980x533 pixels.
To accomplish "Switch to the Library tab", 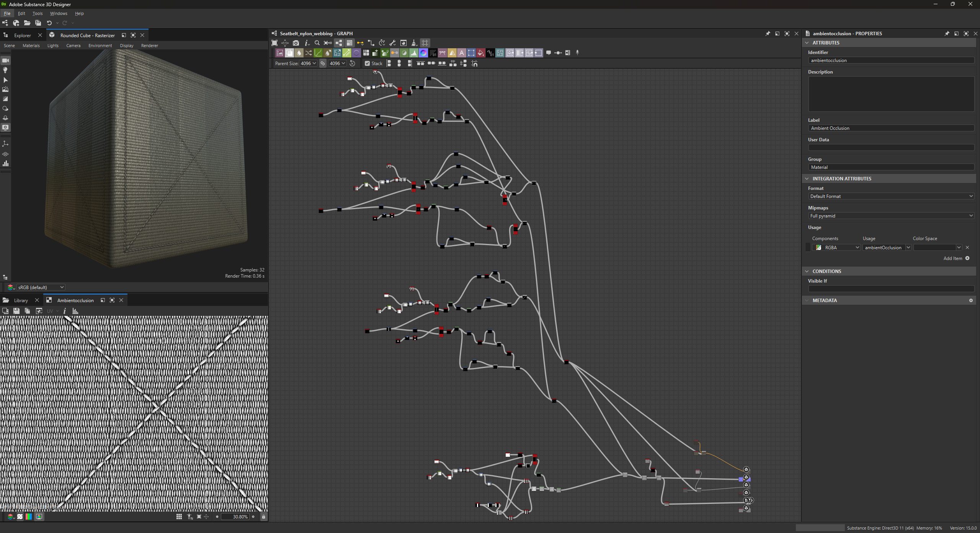I will (21, 301).
